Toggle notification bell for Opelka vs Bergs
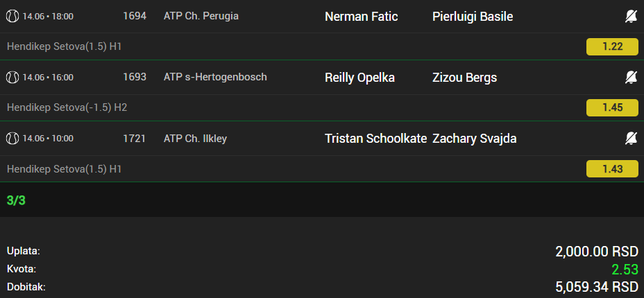 click(632, 78)
